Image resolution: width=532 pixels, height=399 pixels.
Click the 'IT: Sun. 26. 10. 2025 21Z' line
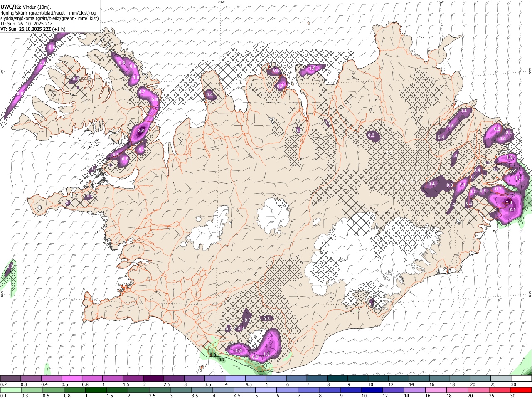(27, 24)
